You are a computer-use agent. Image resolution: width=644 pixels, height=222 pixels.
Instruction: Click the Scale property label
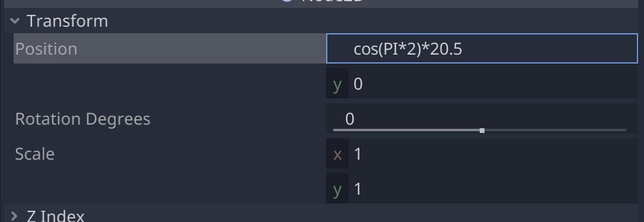pyautogui.click(x=34, y=154)
